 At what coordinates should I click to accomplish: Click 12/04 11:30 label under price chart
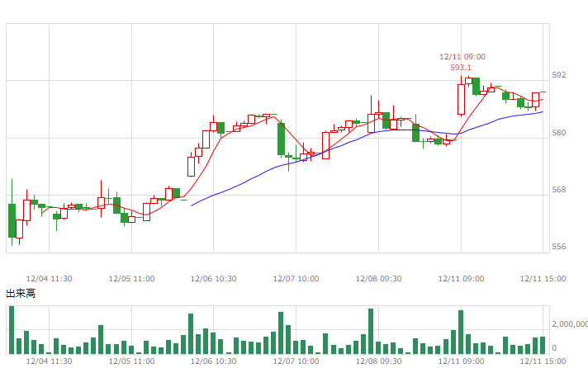click(x=49, y=279)
